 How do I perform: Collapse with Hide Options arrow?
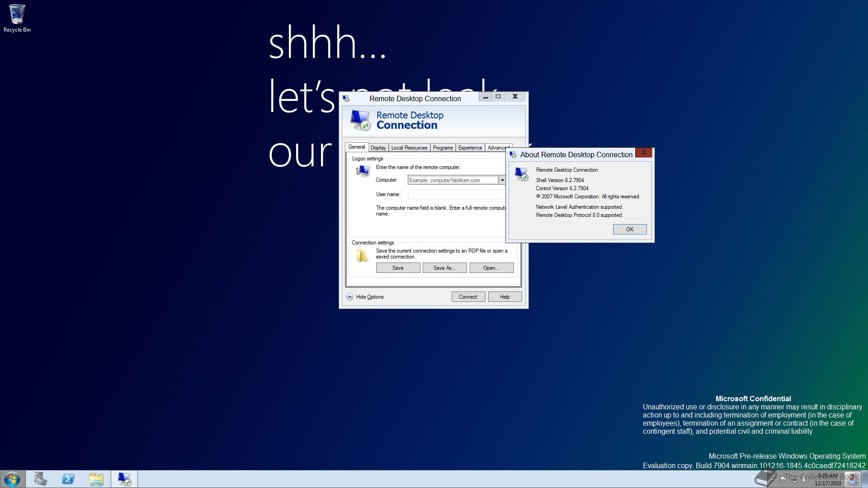pyautogui.click(x=349, y=297)
